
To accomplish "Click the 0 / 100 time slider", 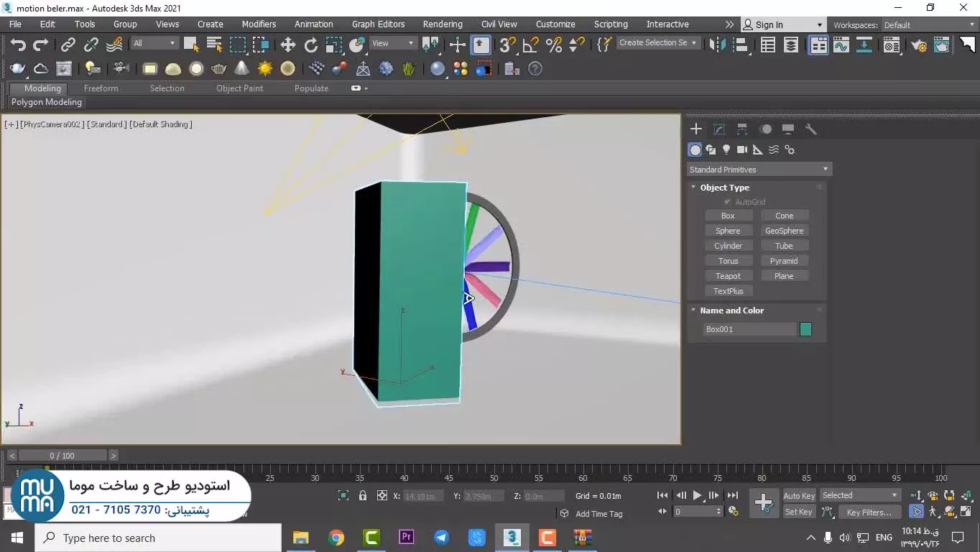I will (63, 456).
